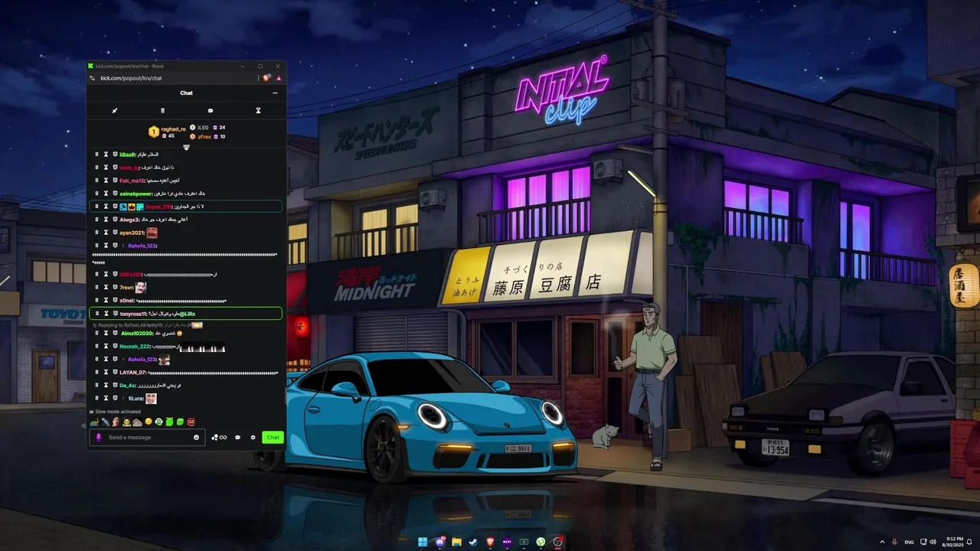Viewport: 980px width, 551px height.
Task: Click the trash icon in chat toolbar
Action: [162, 111]
